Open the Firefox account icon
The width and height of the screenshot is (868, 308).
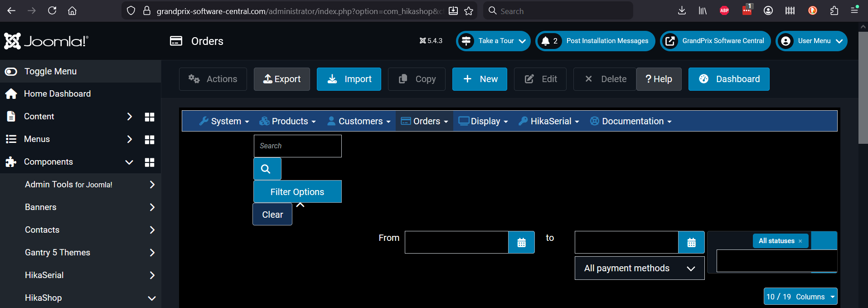click(x=768, y=10)
